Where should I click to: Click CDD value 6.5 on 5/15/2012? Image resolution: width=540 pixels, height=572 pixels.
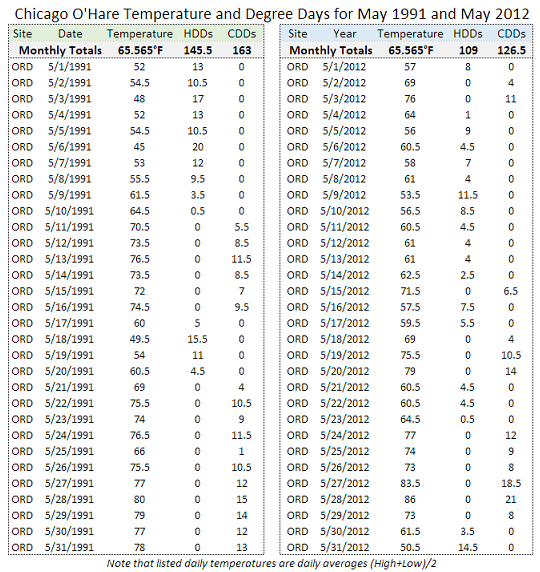tap(511, 291)
